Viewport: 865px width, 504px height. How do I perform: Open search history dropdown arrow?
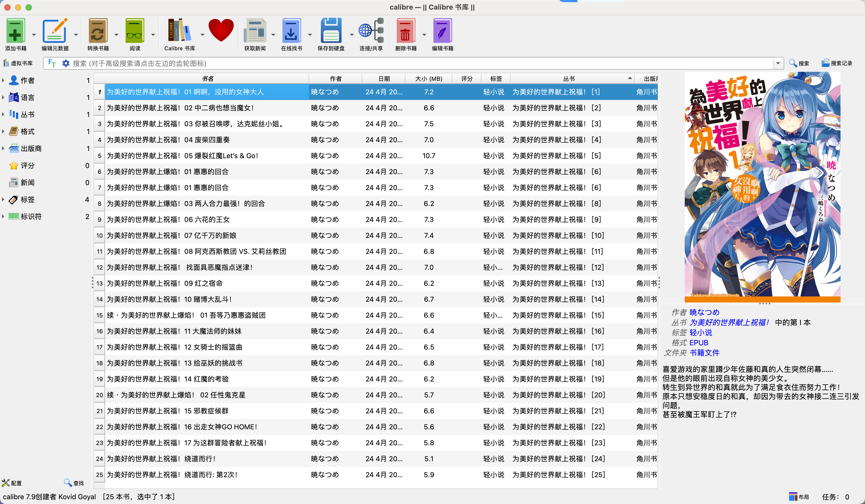tap(778, 63)
